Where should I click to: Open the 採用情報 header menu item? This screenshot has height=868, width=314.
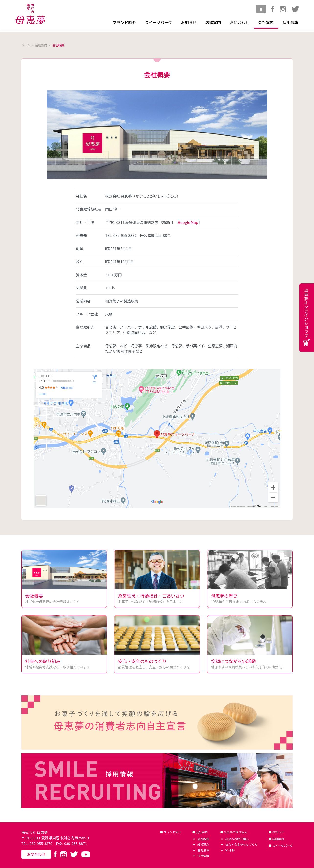290,23
